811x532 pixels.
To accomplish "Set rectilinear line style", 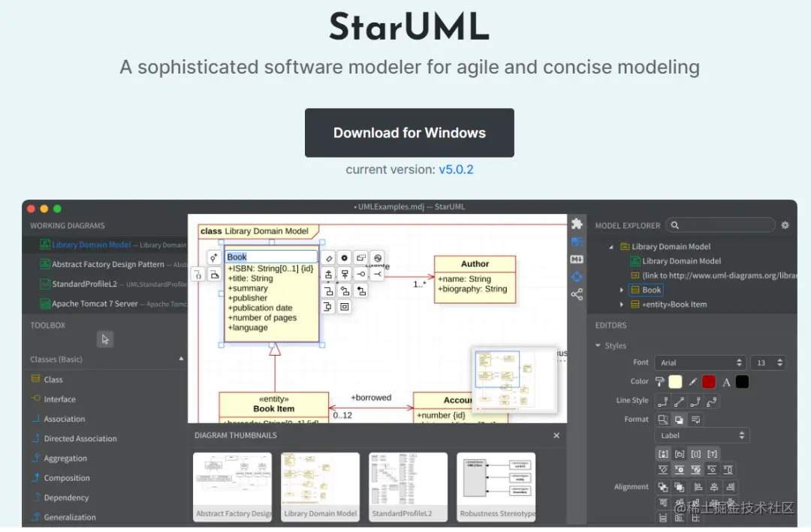I will [662, 401].
